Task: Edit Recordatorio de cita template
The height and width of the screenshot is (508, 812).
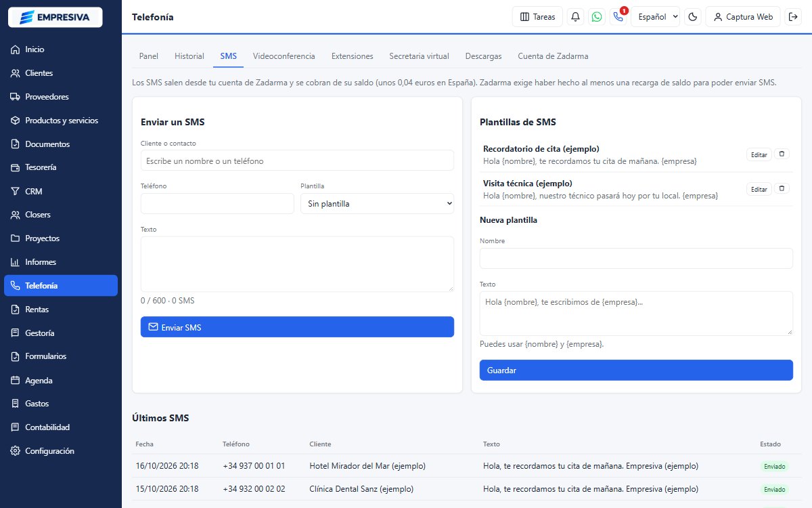Action: [759, 154]
